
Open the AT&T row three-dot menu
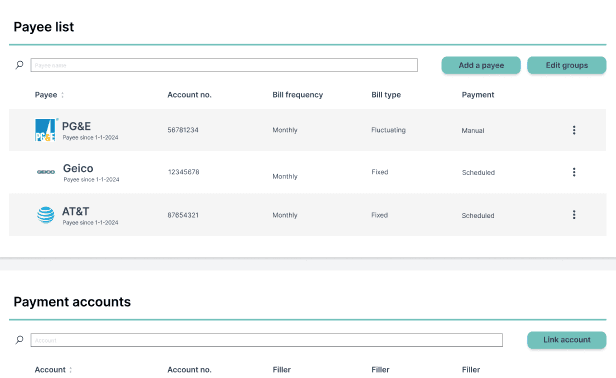574,215
